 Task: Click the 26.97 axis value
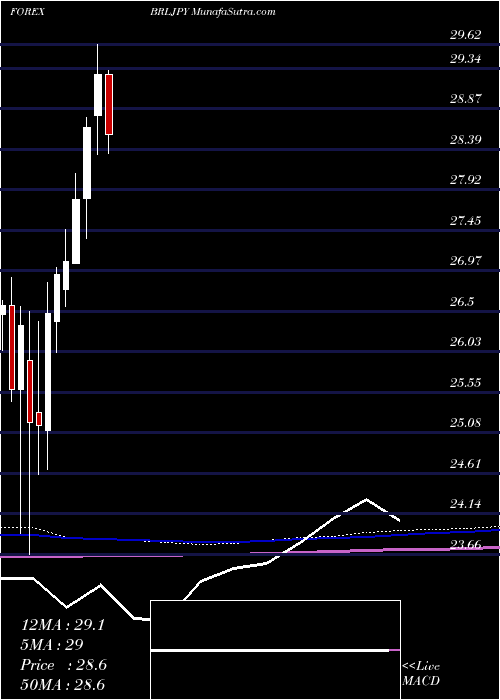click(465, 261)
